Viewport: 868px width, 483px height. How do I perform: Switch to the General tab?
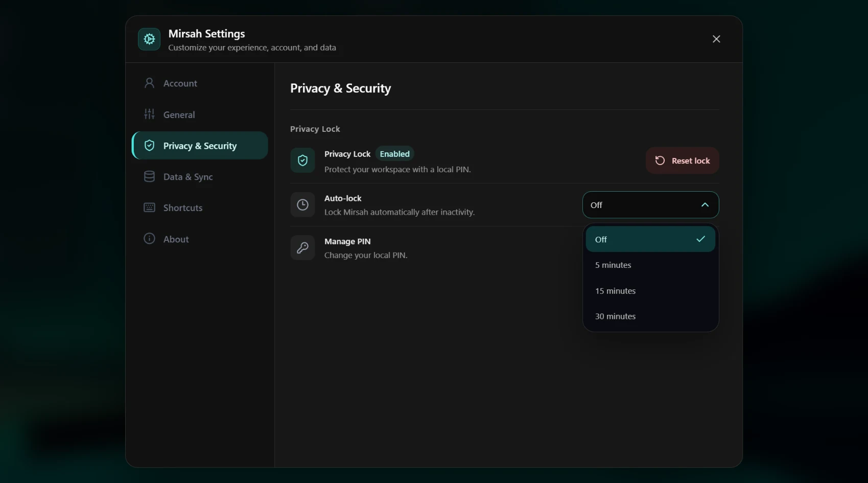point(200,114)
